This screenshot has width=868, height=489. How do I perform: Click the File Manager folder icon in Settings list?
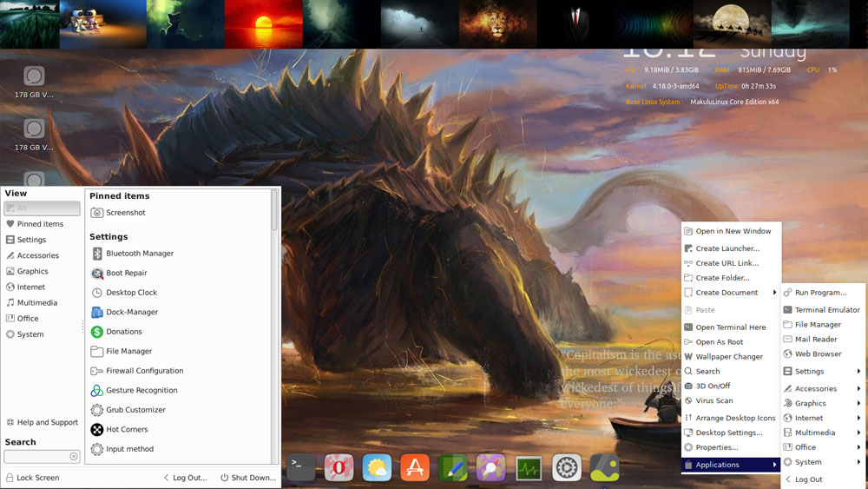97,351
